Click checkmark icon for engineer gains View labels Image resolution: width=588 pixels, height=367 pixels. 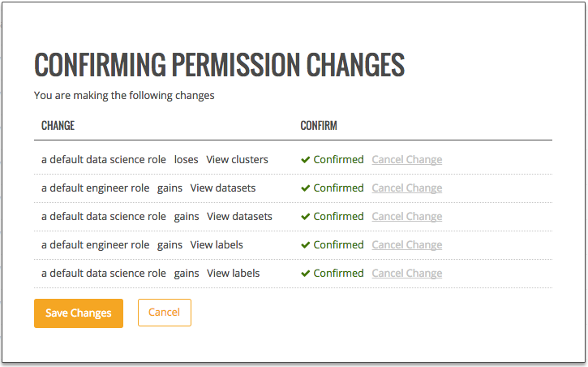click(306, 245)
